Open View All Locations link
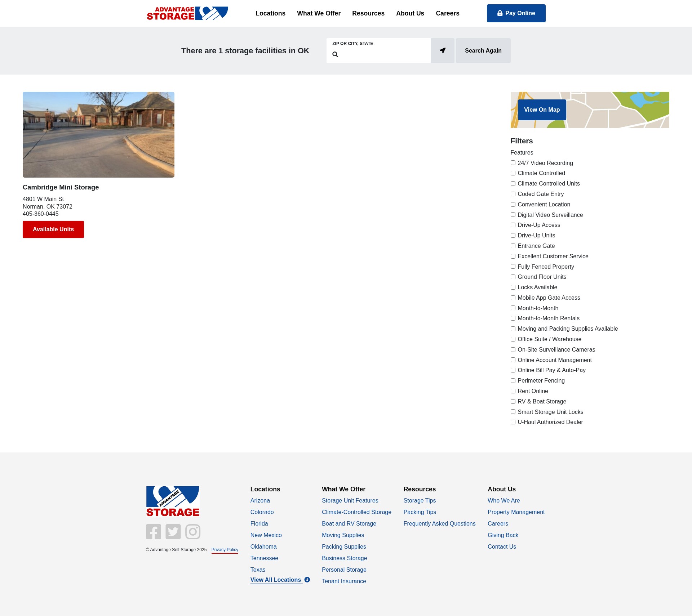The height and width of the screenshot is (616, 692). click(276, 580)
